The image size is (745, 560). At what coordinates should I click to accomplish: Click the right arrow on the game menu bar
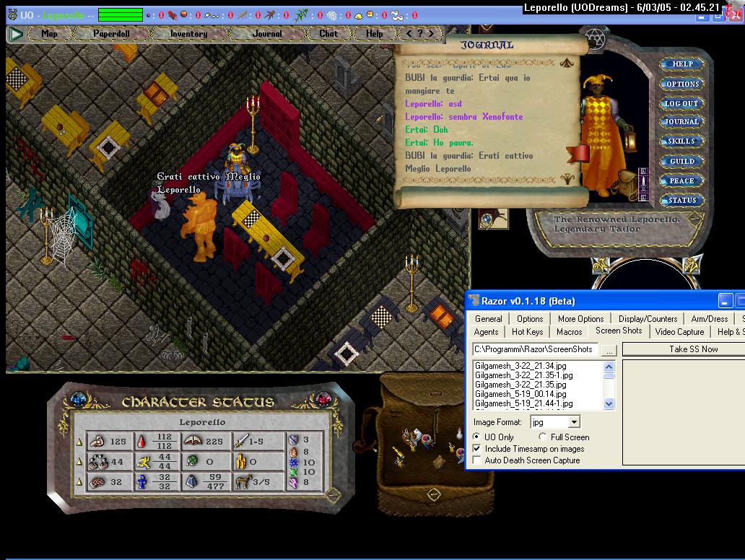coord(431,34)
